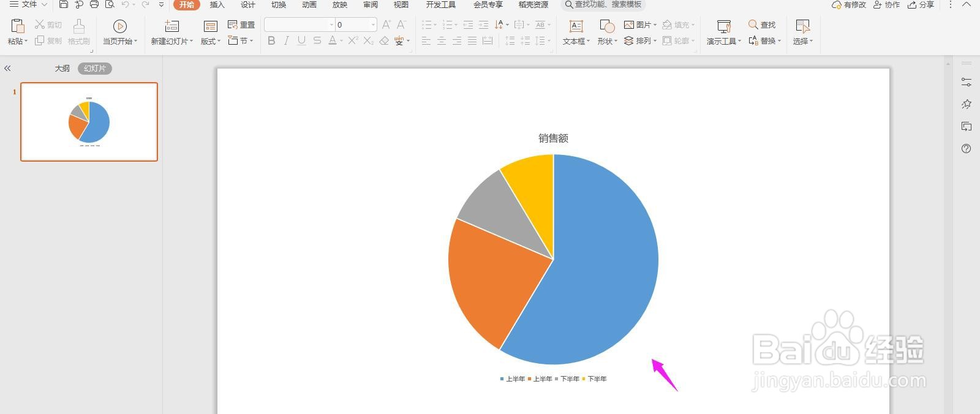980x414 pixels.
Task: Click the Save icon in quick access bar
Action: pyautogui.click(x=63, y=4)
